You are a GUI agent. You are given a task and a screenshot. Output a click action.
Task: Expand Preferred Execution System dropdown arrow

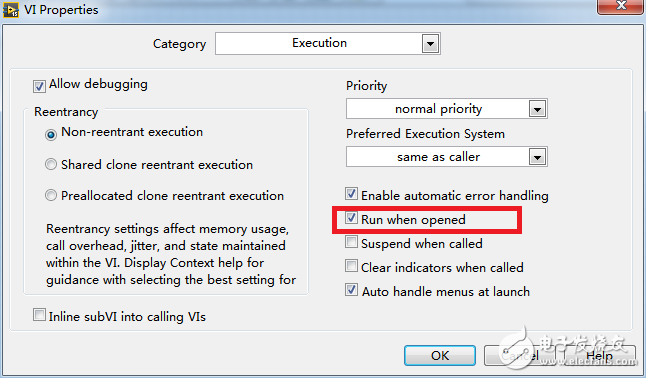(x=537, y=157)
